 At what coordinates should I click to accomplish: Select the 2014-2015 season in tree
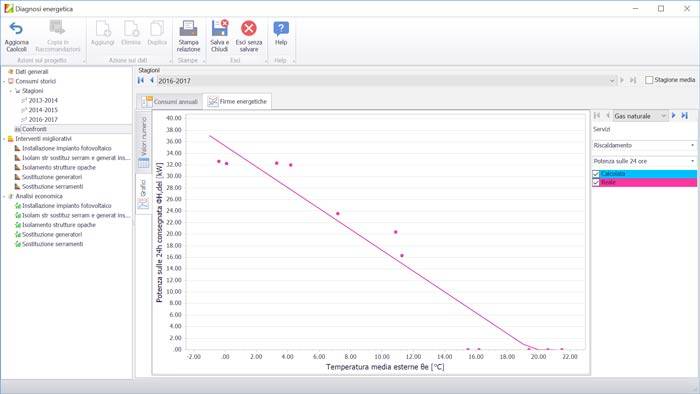point(43,110)
